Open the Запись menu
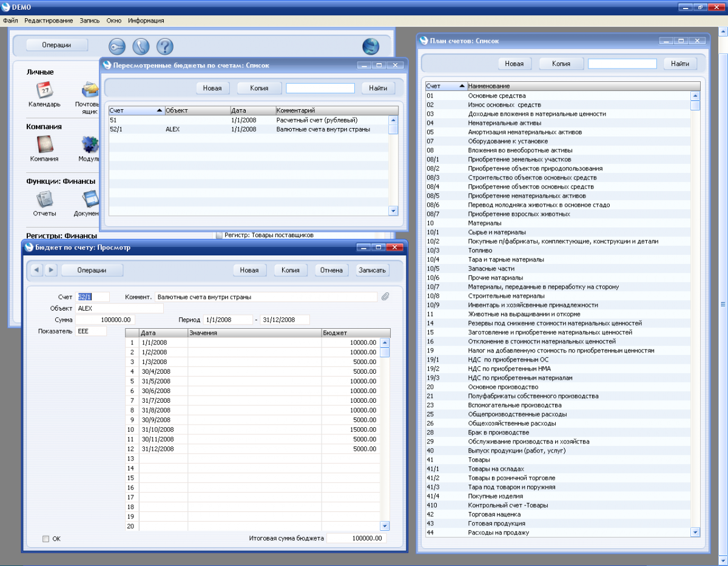728x566 pixels. coord(90,20)
